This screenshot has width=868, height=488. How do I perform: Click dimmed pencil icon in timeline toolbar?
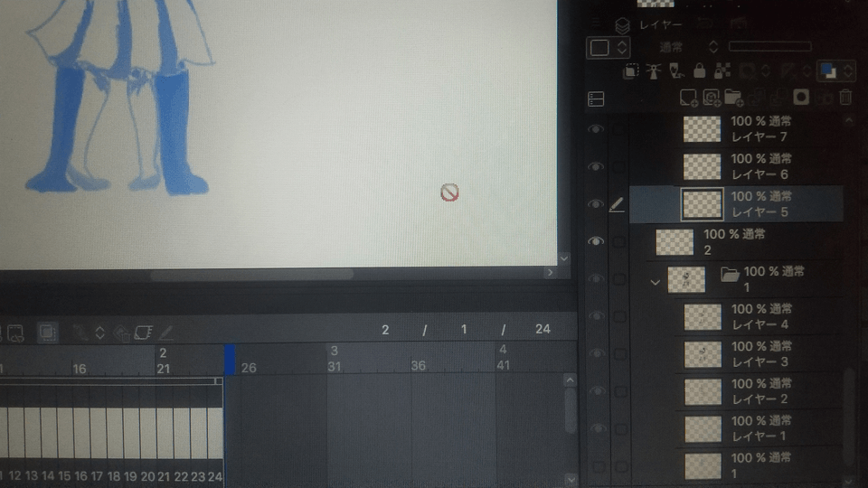tap(165, 333)
